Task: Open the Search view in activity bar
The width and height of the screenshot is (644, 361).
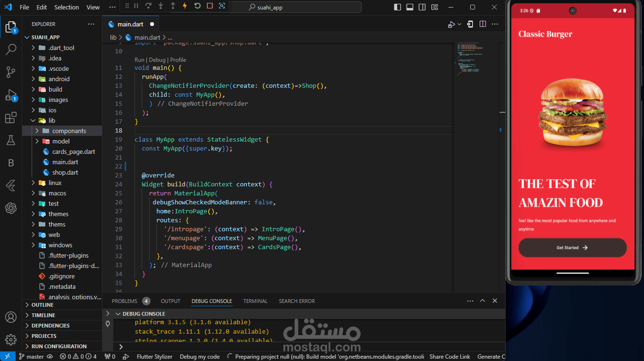Action: pyautogui.click(x=11, y=49)
